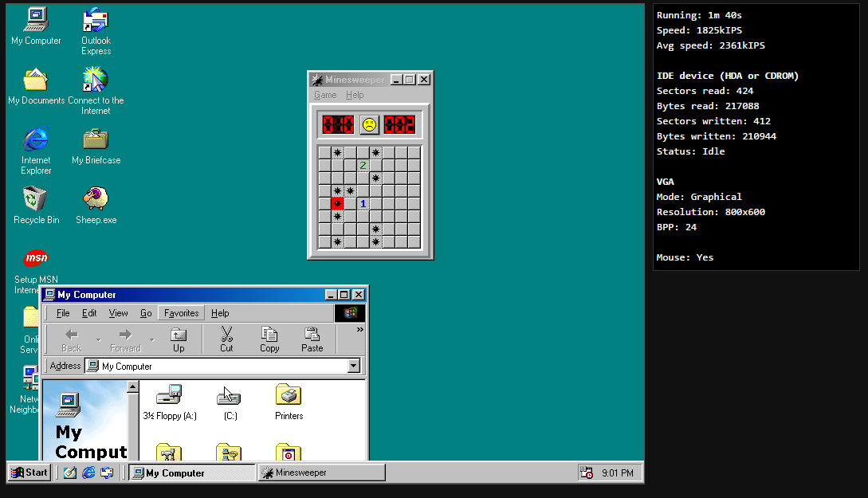The height and width of the screenshot is (498, 868).
Task: Select the (C:) drive icon
Action: (230, 402)
